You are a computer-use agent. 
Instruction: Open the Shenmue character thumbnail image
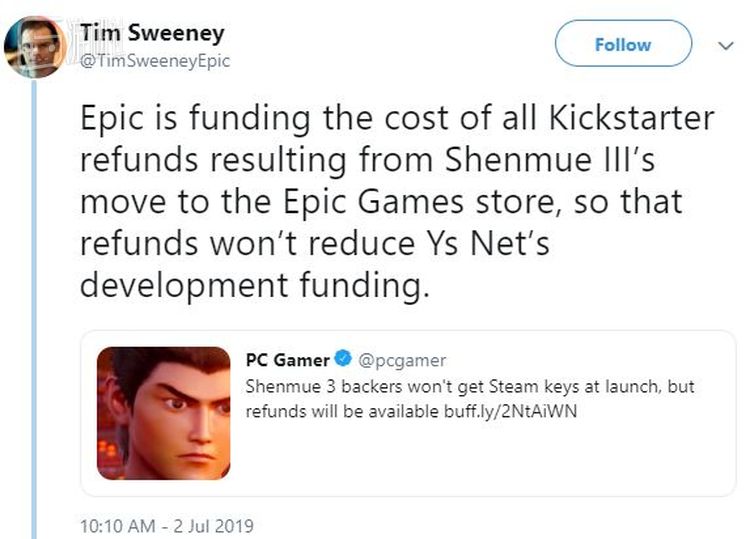pyautogui.click(x=164, y=412)
